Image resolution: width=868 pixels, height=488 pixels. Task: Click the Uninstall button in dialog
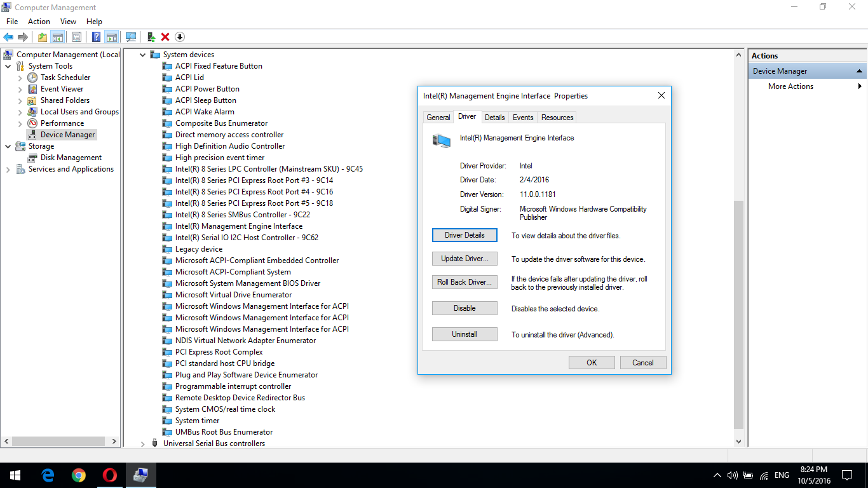[x=465, y=334]
